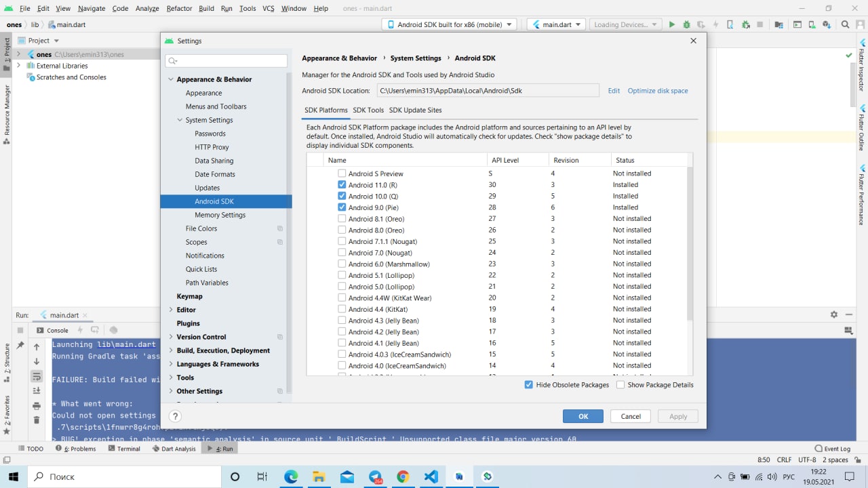
Task: Start debugging with the green bug icon
Action: tap(686, 24)
